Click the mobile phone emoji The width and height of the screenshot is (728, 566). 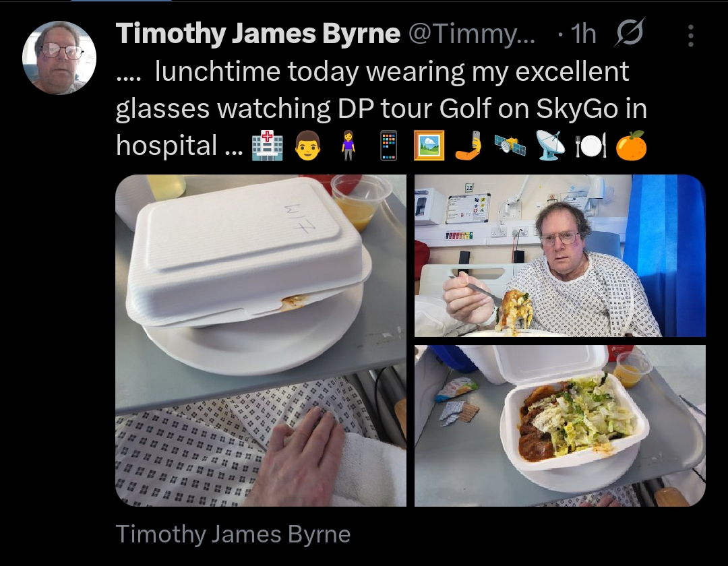389,146
